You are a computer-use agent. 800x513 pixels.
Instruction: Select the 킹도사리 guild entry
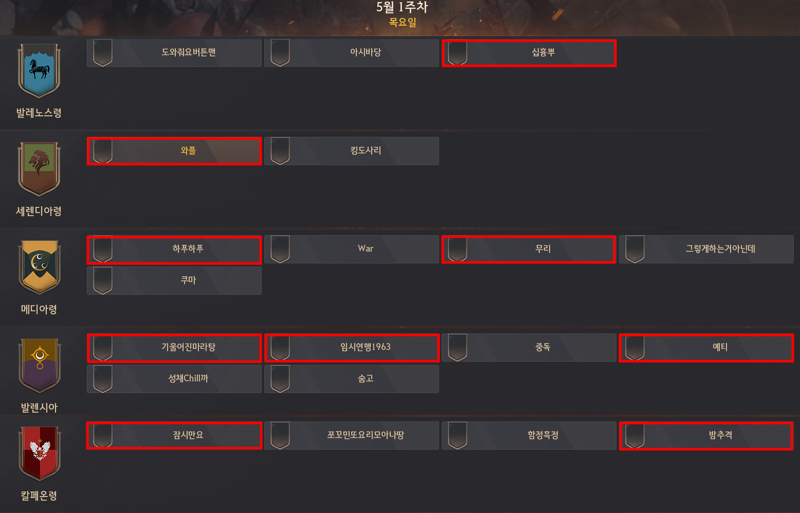coord(352,151)
